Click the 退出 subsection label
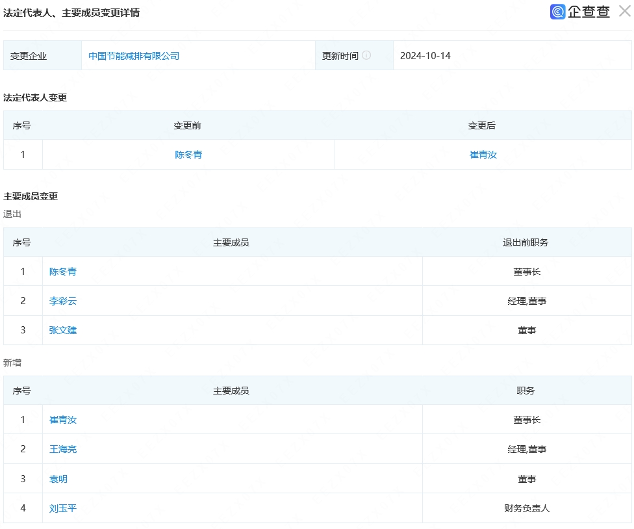634x529 pixels. [x=12, y=214]
